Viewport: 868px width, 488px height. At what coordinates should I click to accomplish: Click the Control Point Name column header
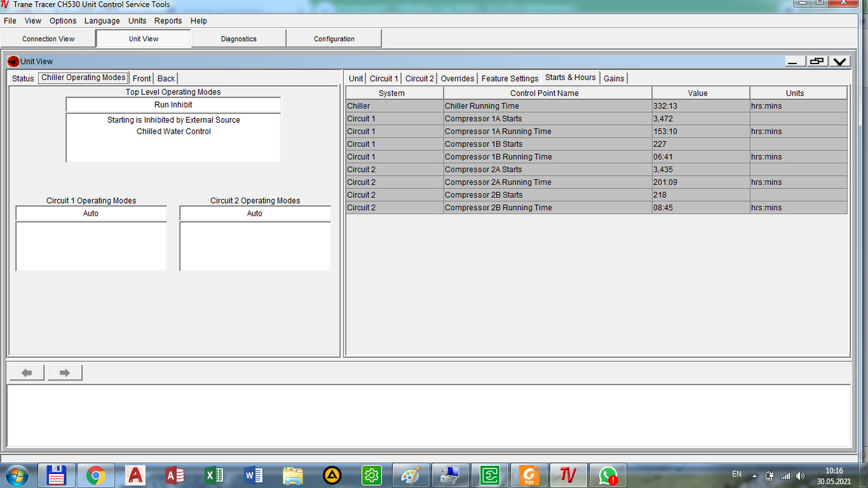coord(548,93)
